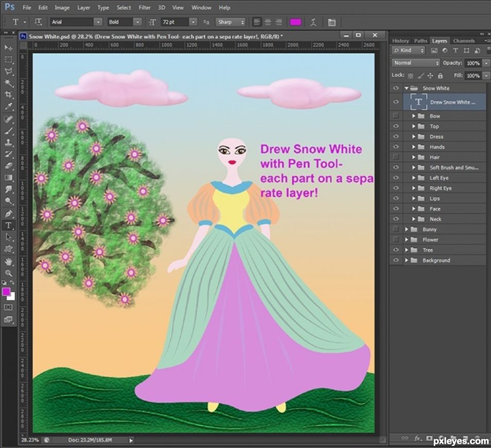Collapse the Snow White group
491x448 pixels.
click(407, 89)
